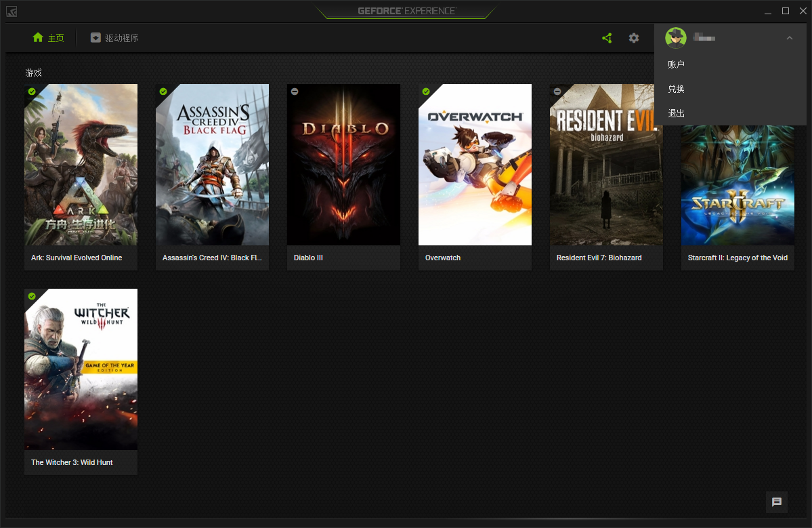Collapse the account dropdown chevron

coord(790,38)
